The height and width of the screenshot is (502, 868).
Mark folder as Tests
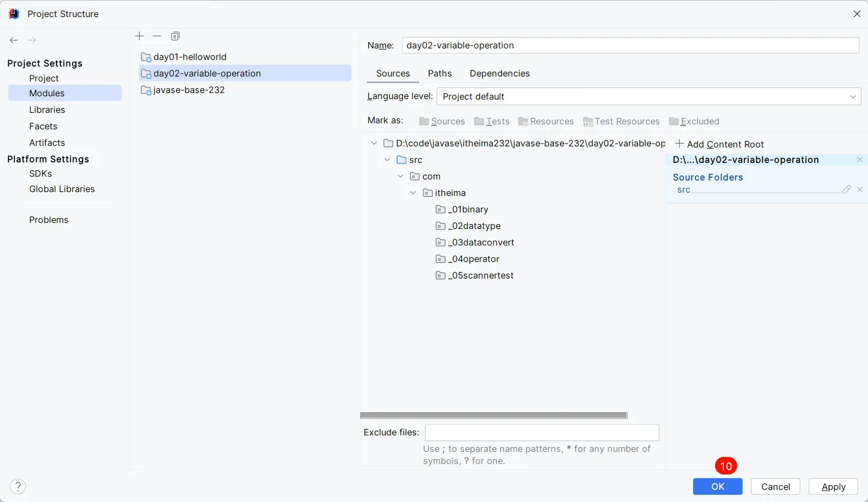click(492, 121)
